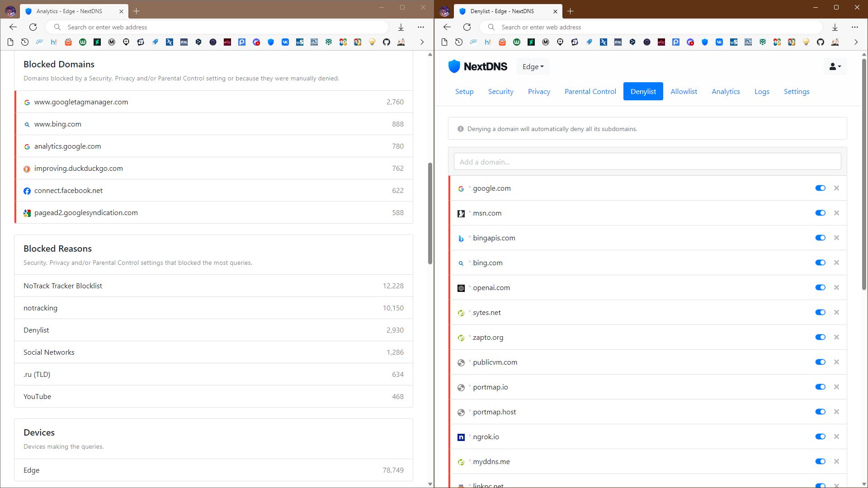The height and width of the screenshot is (488, 868).
Task: Open the Edge profile dropdown
Action: pyautogui.click(x=533, y=66)
